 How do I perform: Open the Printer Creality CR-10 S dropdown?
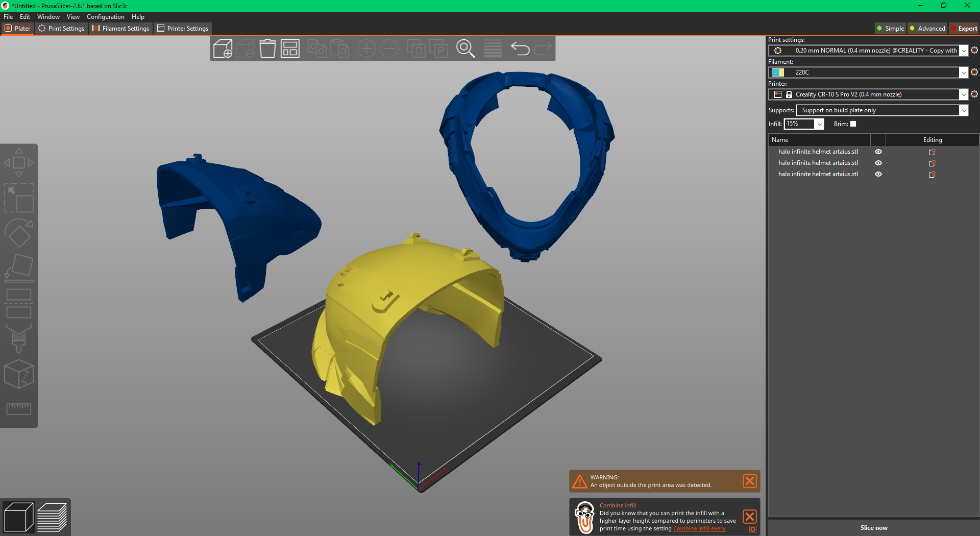click(x=964, y=94)
